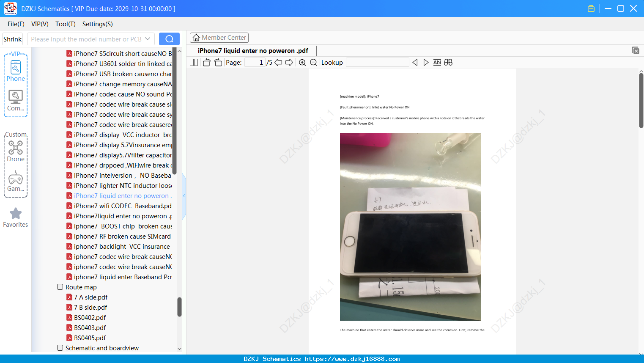The image size is (644, 363).
Task: Zoom out of the PDF
Action: pyautogui.click(x=313, y=63)
